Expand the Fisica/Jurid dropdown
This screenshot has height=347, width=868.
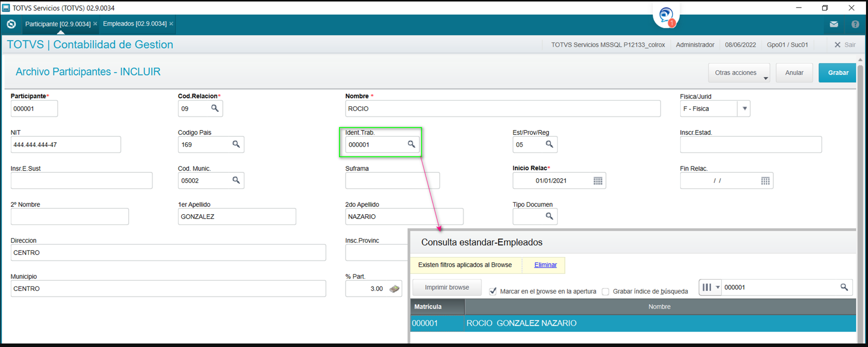click(744, 109)
